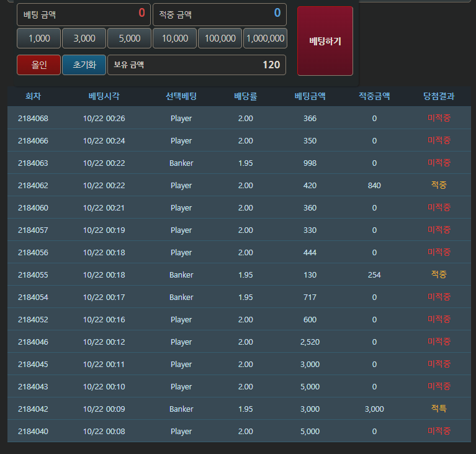Select round number 2184060
The height and width of the screenshot is (454, 476).
coord(33,208)
